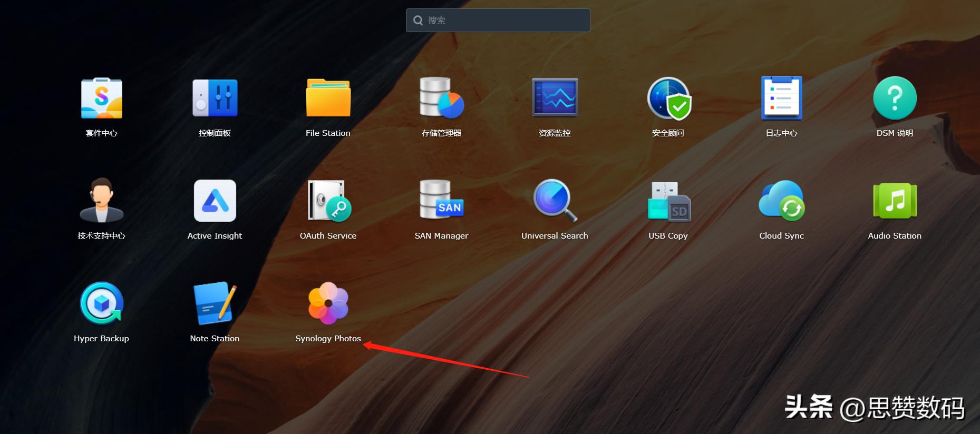Click the Active Insight label text

click(215, 236)
